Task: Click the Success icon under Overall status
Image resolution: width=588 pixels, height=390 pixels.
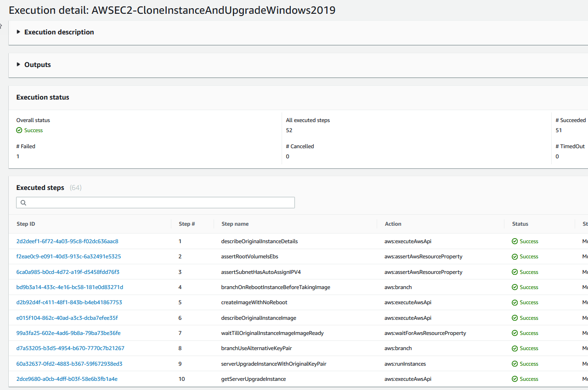Action: [x=19, y=130]
